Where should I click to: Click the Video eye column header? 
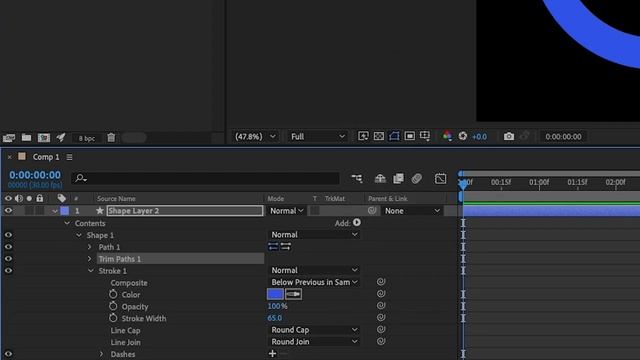(x=8, y=199)
